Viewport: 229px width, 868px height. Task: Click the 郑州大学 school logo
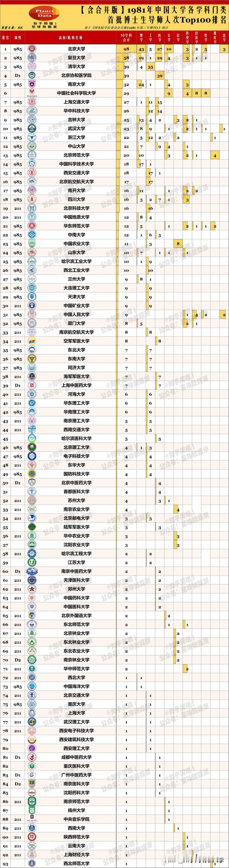tap(32, 589)
